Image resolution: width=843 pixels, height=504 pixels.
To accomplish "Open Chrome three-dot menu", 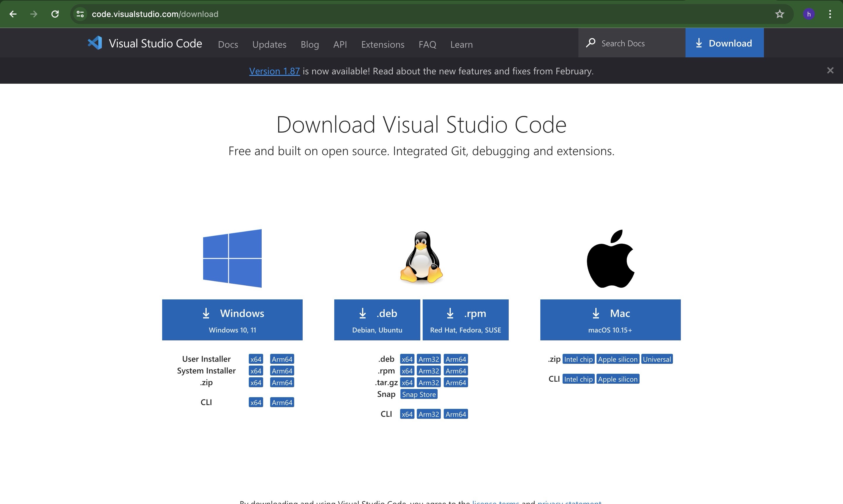I will (830, 14).
